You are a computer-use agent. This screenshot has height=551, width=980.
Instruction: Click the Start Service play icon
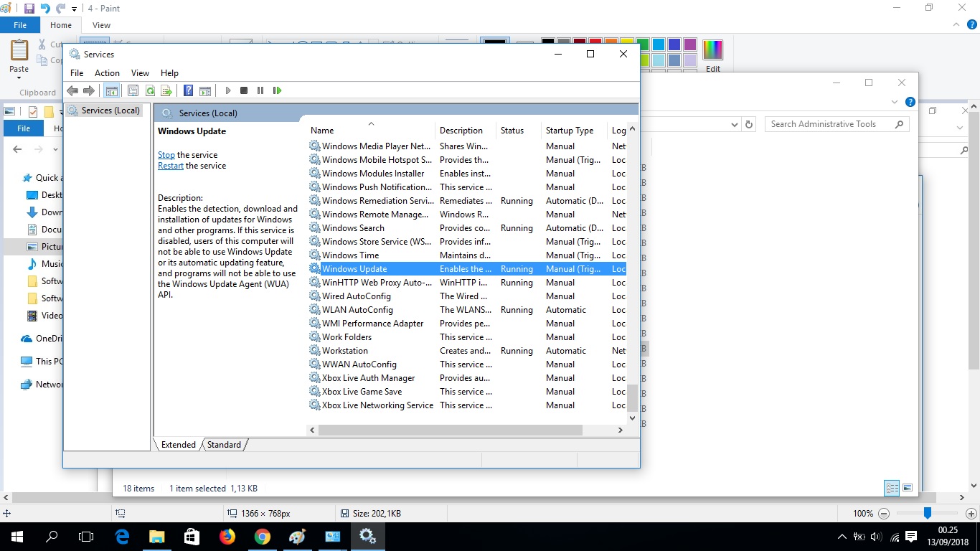[228, 90]
